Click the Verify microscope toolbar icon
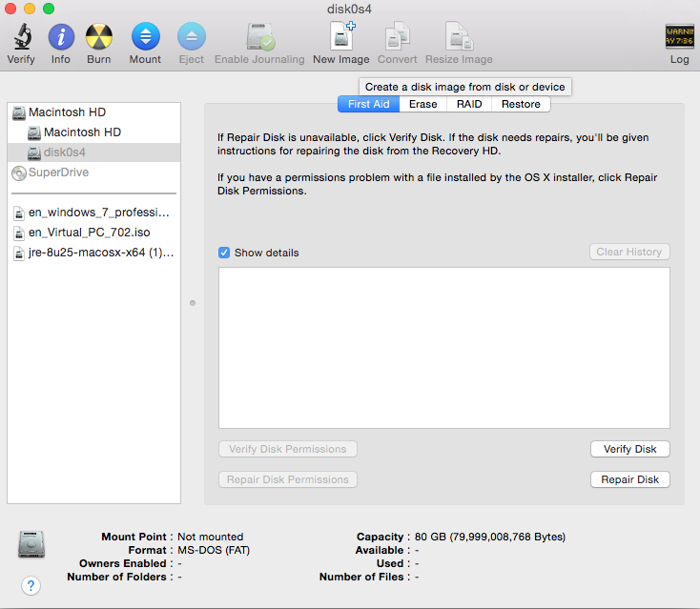 [x=21, y=36]
